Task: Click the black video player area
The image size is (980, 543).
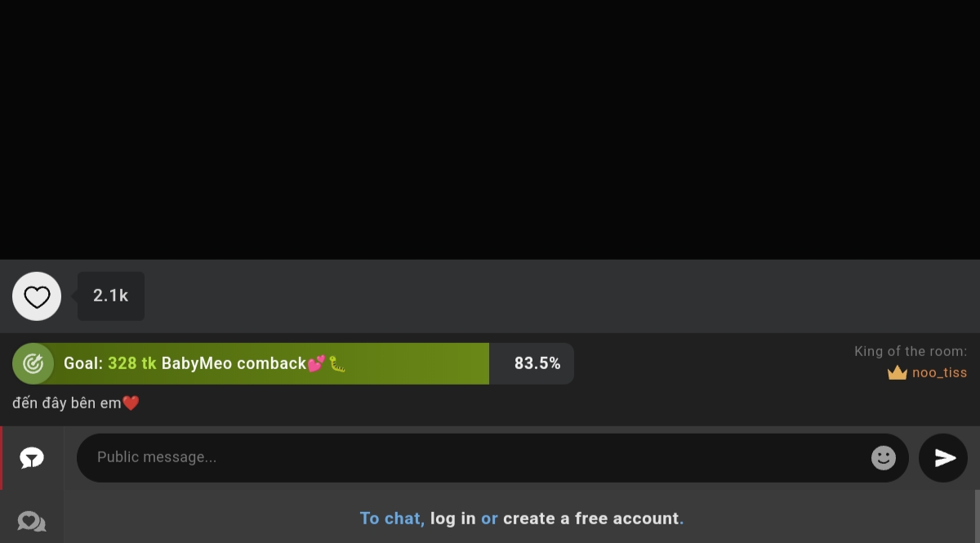Action: point(490,130)
